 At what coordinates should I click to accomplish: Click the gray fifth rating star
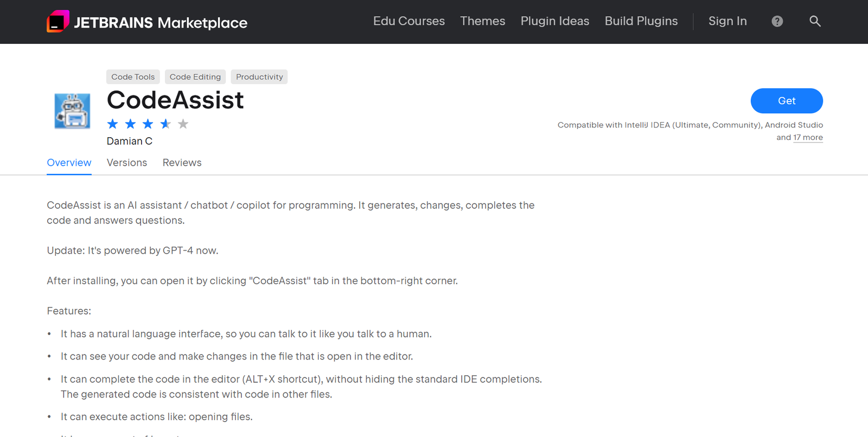(x=183, y=124)
